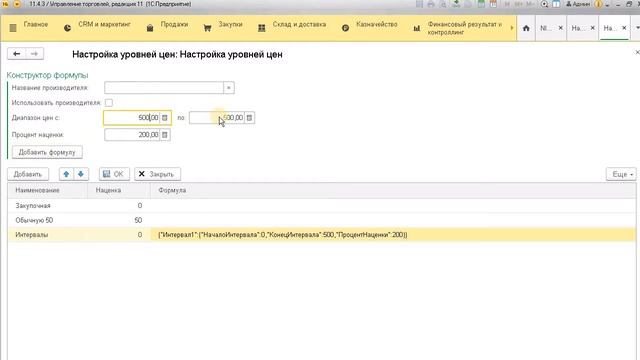Open the calendar icon in title bar

tap(493, 4)
